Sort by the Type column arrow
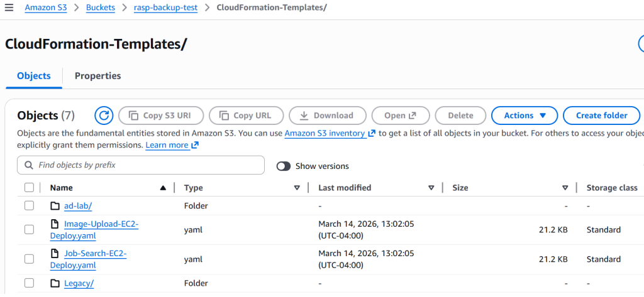Screen dimensions: 644x297 297,188
